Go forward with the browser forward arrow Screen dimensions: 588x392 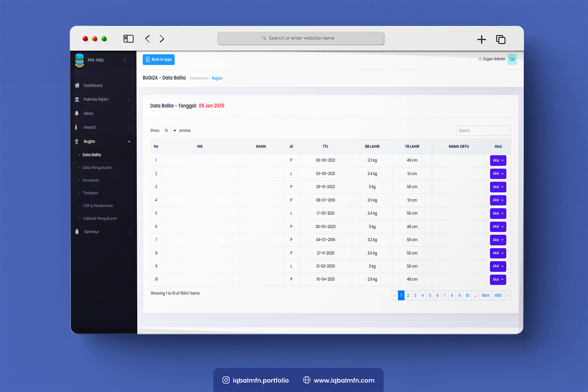[x=162, y=39]
